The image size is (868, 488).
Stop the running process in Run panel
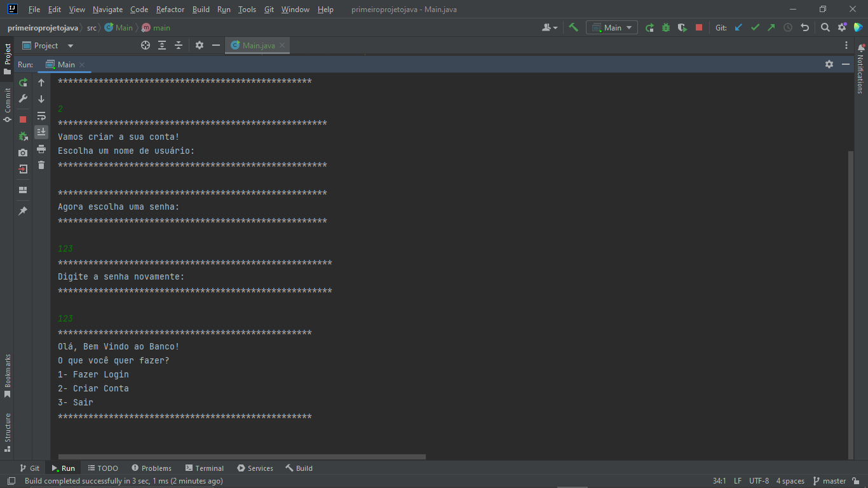(23, 119)
